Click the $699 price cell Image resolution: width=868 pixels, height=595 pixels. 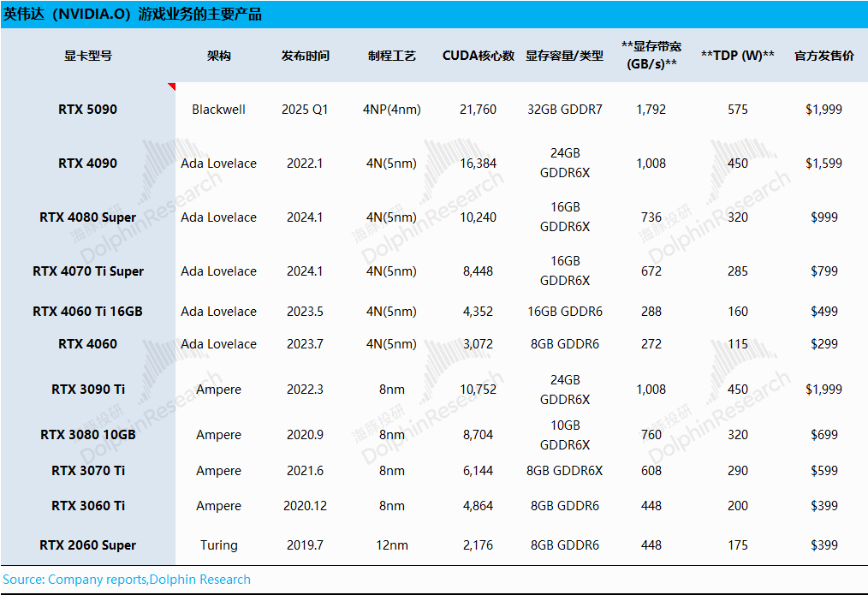tap(824, 435)
